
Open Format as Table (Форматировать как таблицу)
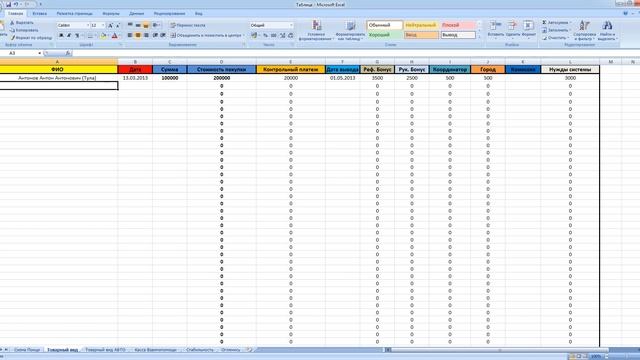(x=350, y=30)
